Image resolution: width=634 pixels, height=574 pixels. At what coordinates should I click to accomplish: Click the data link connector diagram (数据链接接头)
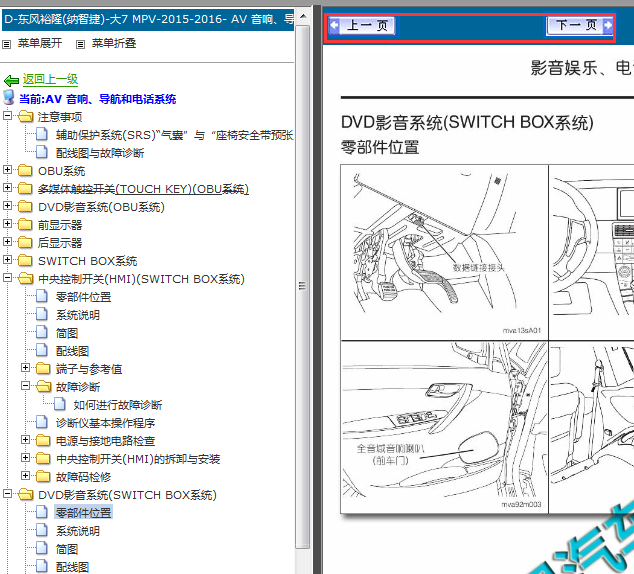[444, 252]
